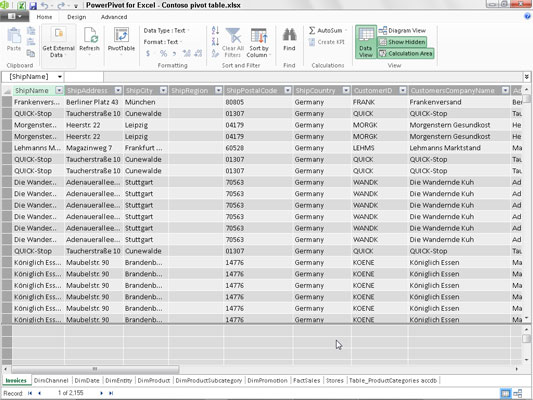Switch to Diagram View
Image resolution: width=533 pixels, height=400 pixels.
402,30
